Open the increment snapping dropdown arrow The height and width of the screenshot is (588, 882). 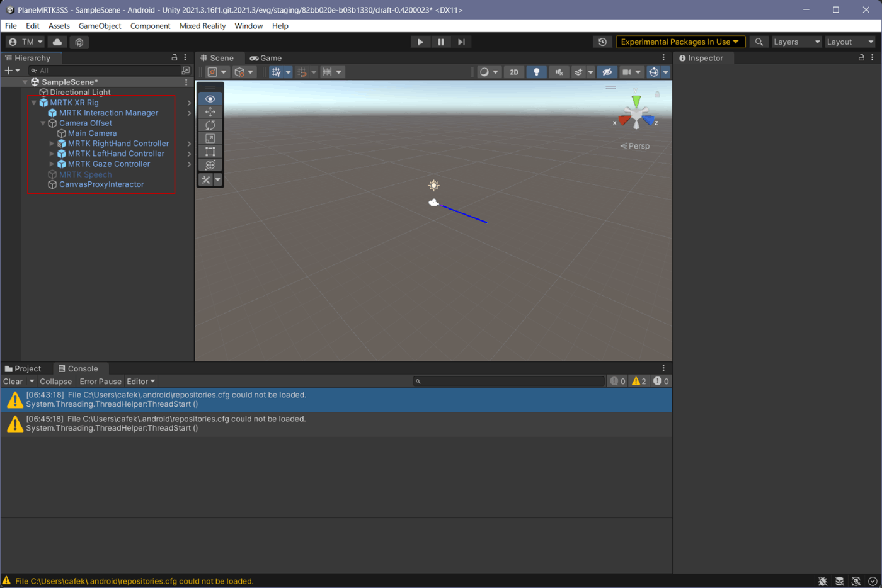coord(339,72)
